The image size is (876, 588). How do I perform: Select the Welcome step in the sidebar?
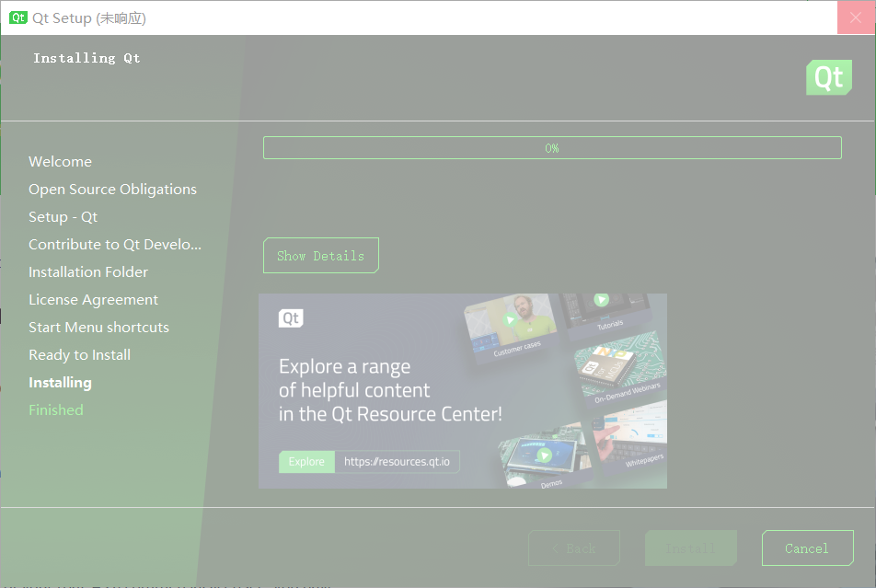pyautogui.click(x=61, y=162)
